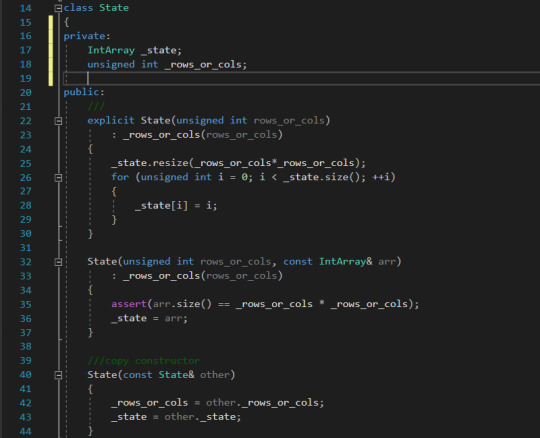Viewport: 540px width, 438px height.
Task: Click the '///' comment on line 21
Action: point(96,106)
